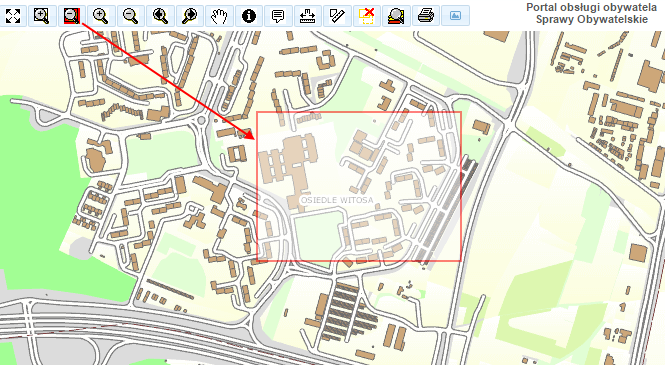Click the Sprawy Obywatelskie text
The height and width of the screenshot is (365, 665).
point(592,20)
